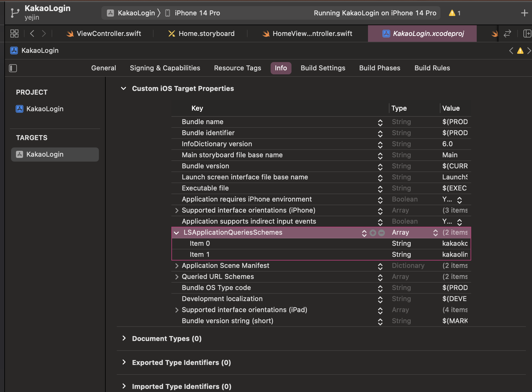Click KakaoLogin in the jump bar
The height and width of the screenshot is (392, 532).
tap(40, 50)
